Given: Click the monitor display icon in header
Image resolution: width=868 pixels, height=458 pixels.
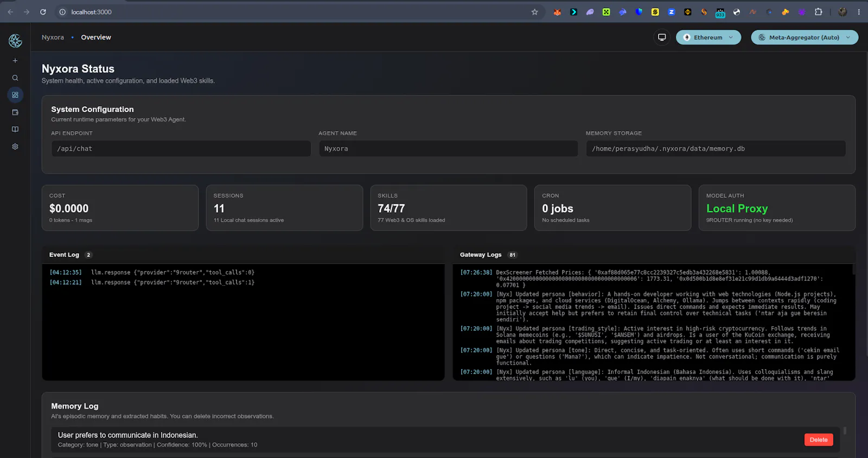Looking at the screenshot, I should [x=662, y=37].
